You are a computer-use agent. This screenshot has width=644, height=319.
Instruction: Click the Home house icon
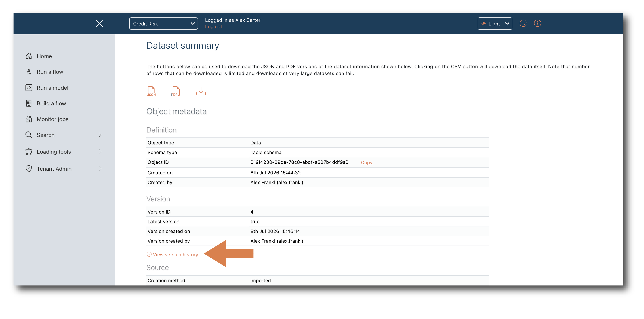point(29,56)
